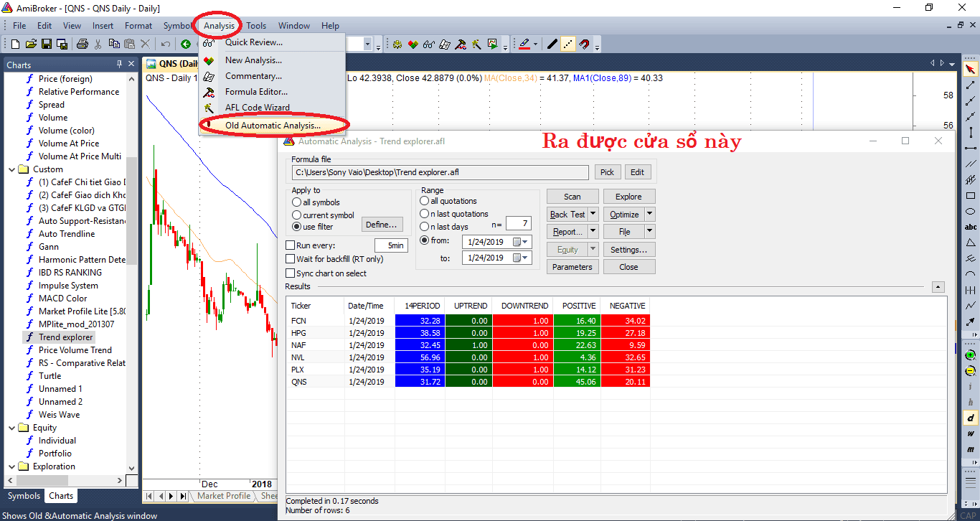Click the n= value input field

point(518,225)
